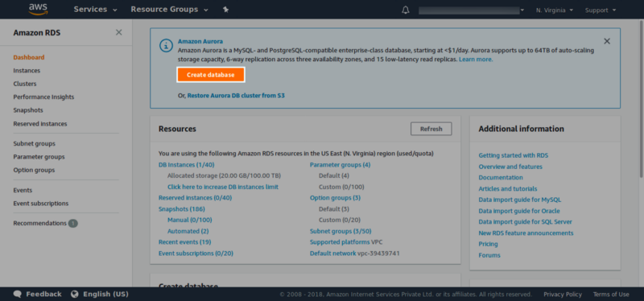
Task: Open Recent events (19) link
Action: coord(185,242)
